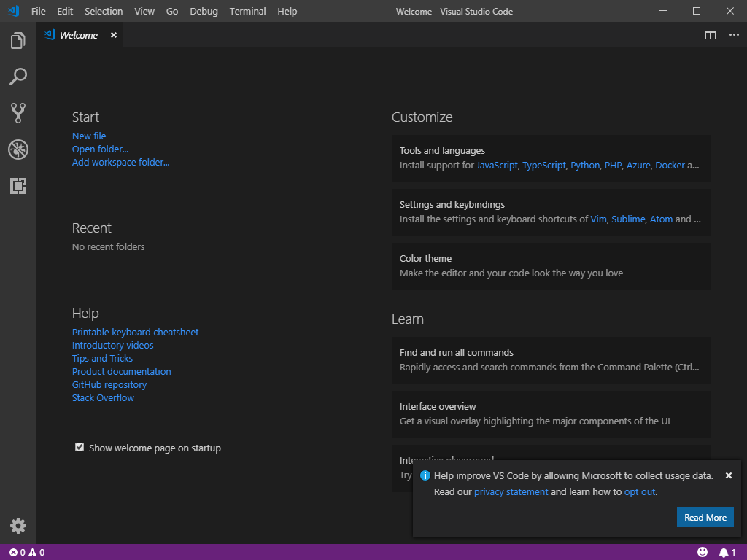The height and width of the screenshot is (560, 747).
Task: Install Atom keybindings link
Action: coord(661,219)
